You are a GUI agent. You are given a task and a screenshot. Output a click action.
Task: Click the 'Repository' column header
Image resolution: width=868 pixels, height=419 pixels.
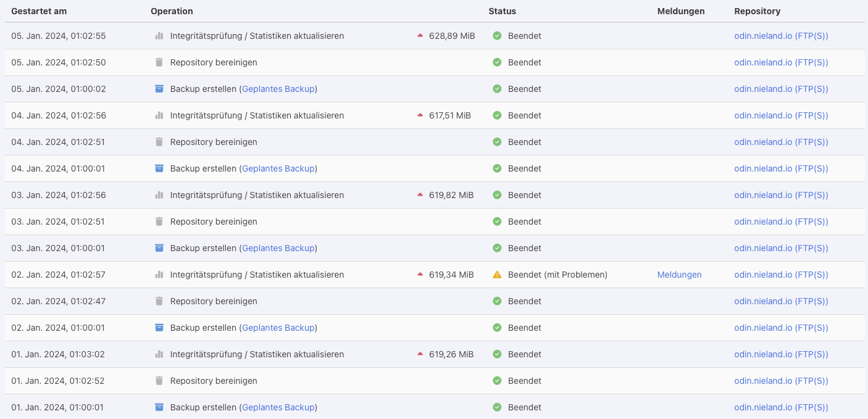pos(757,11)
